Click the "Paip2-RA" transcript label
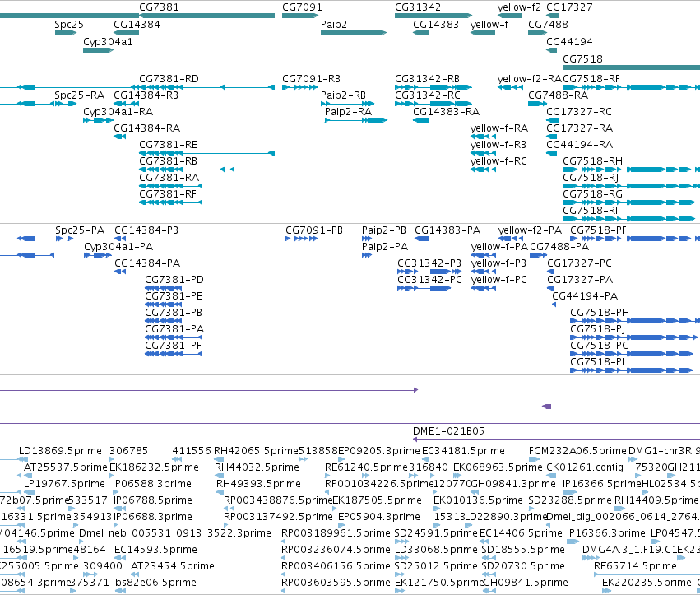The width and height of the screenshot is (700, 595). click(348, 112)
